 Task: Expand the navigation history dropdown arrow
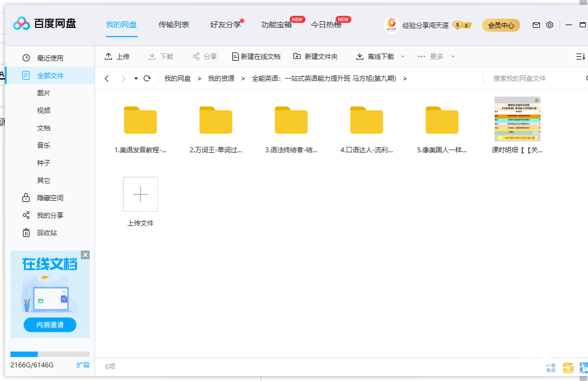pos(136,79)
